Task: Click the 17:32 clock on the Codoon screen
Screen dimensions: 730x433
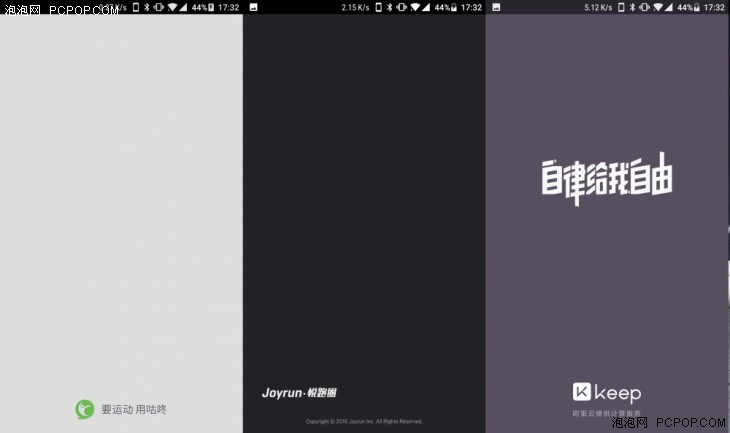Action: pyautogui.click(x=229, y=7)
